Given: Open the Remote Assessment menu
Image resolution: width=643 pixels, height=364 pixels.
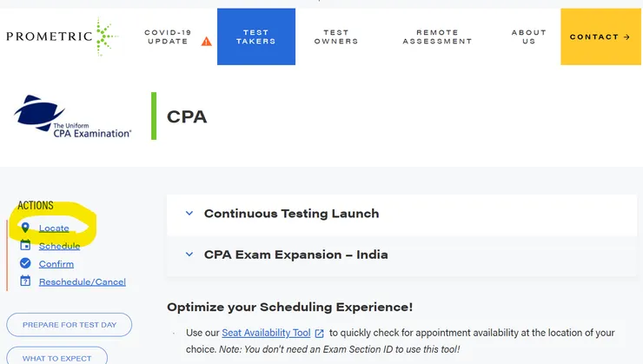Looking at the screenshot, I should pyautogui.click(x=437, y=37).
